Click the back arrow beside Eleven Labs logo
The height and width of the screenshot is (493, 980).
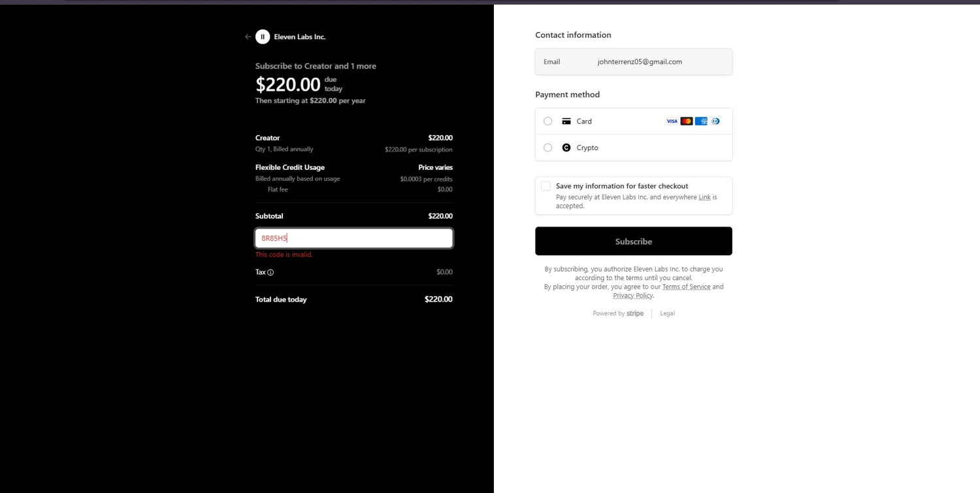tap(248, 37)
